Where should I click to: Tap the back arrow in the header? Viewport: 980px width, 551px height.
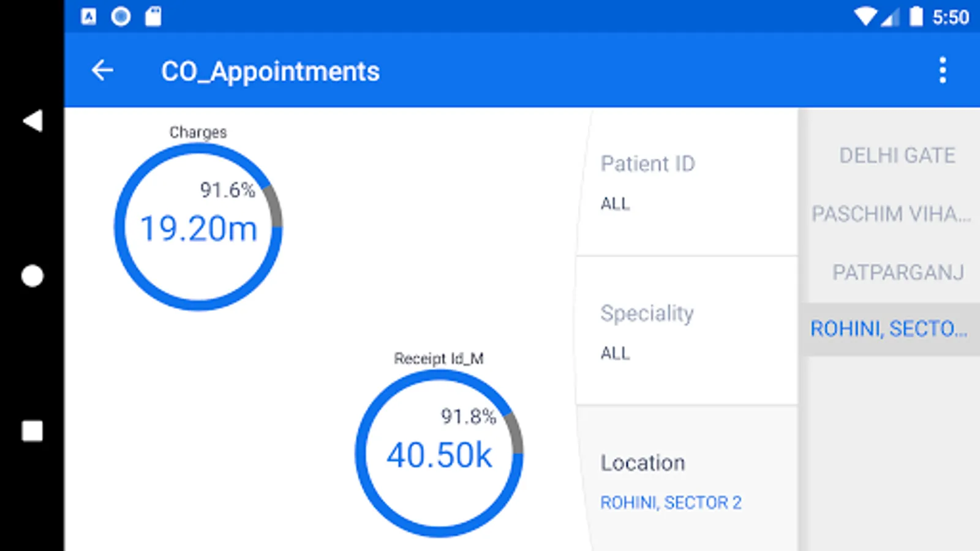pyautogui.click(x=102, y=70)
